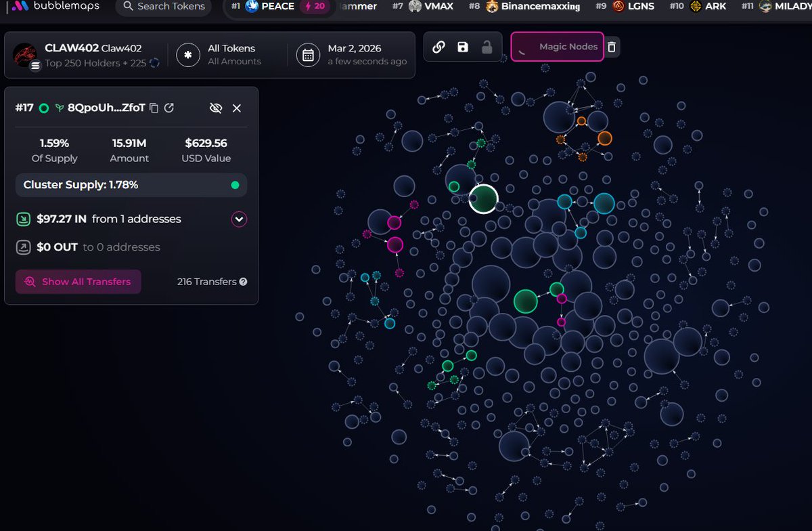
Task: Click the green cluster color dot
Action: 235,185
